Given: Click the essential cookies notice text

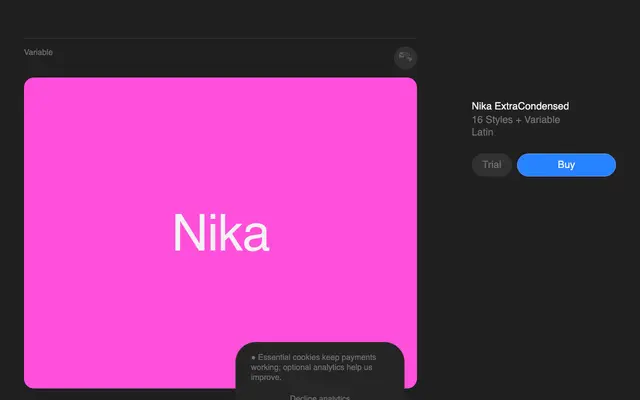Looking at the screenshot, I should tap(313, 367).
